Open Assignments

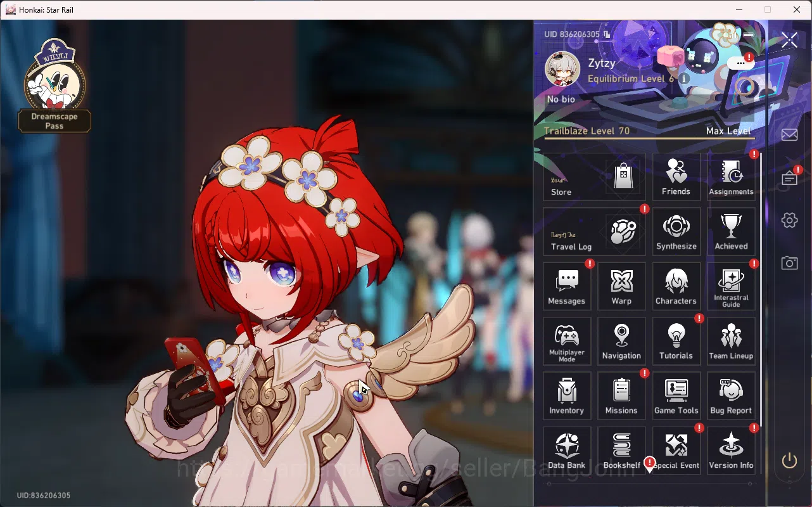pyautogui.click(x=732, y=177)
